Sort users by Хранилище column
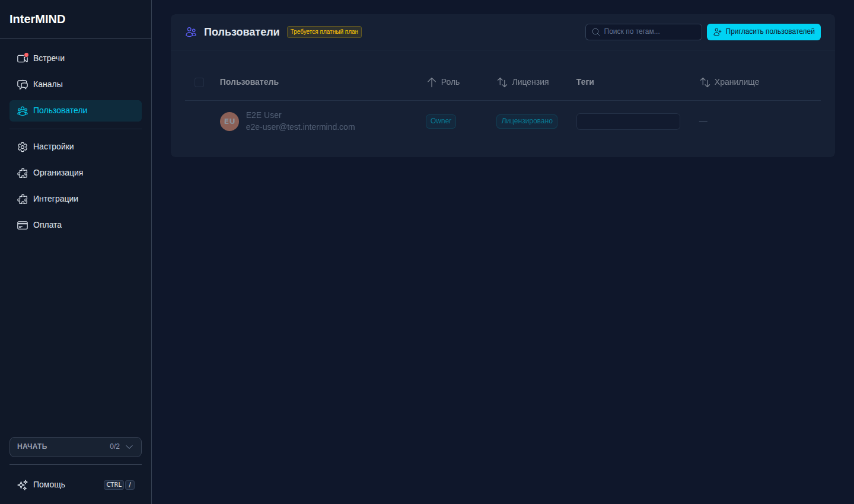854x504 pixels. pyautogui.click(x=729, y=82)
